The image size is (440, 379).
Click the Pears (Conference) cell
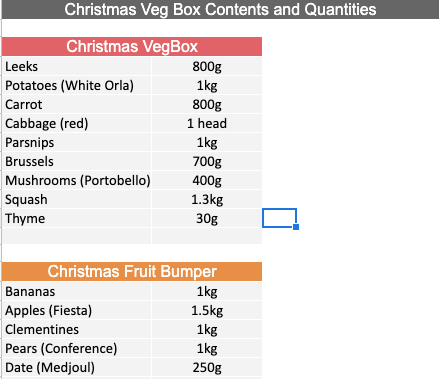77,348
